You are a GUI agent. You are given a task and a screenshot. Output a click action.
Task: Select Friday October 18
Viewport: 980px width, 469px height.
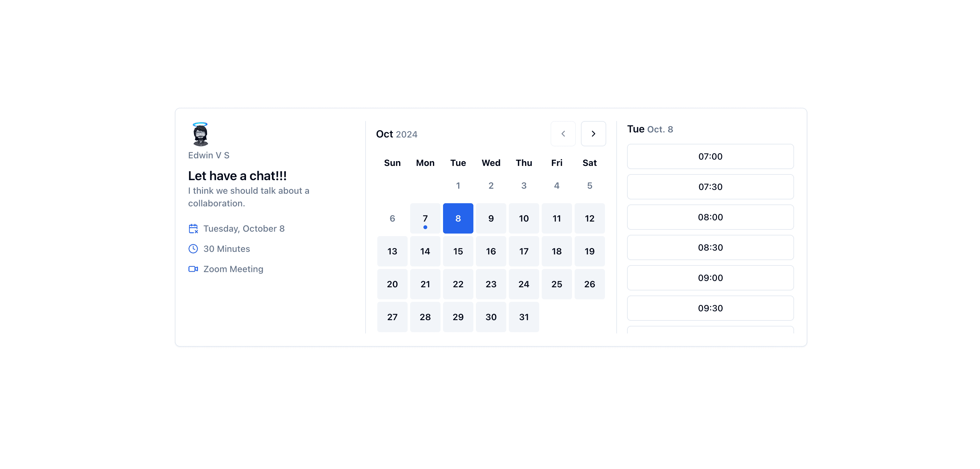pyautogui.click(x=557, y=251)
